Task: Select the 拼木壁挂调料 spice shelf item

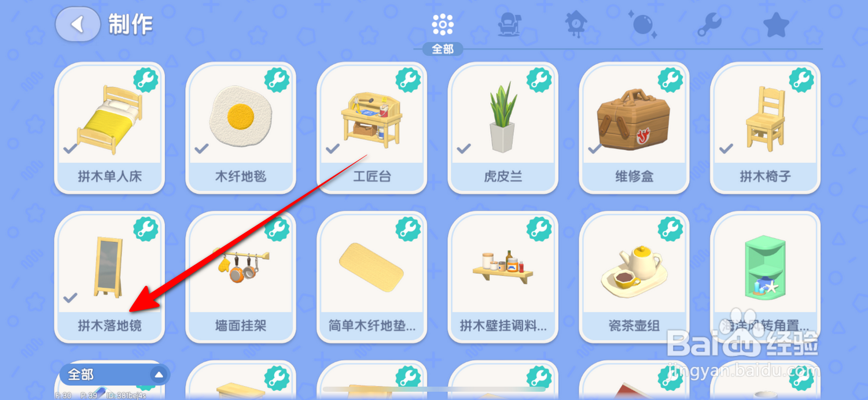Action: coord(503,277)
